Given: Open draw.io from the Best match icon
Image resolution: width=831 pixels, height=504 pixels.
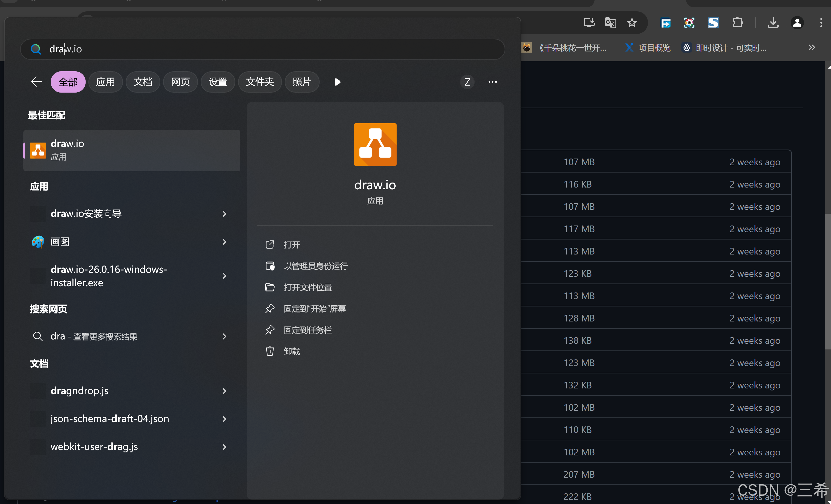Looking at the screenshot, I should [x=38, y=150].
